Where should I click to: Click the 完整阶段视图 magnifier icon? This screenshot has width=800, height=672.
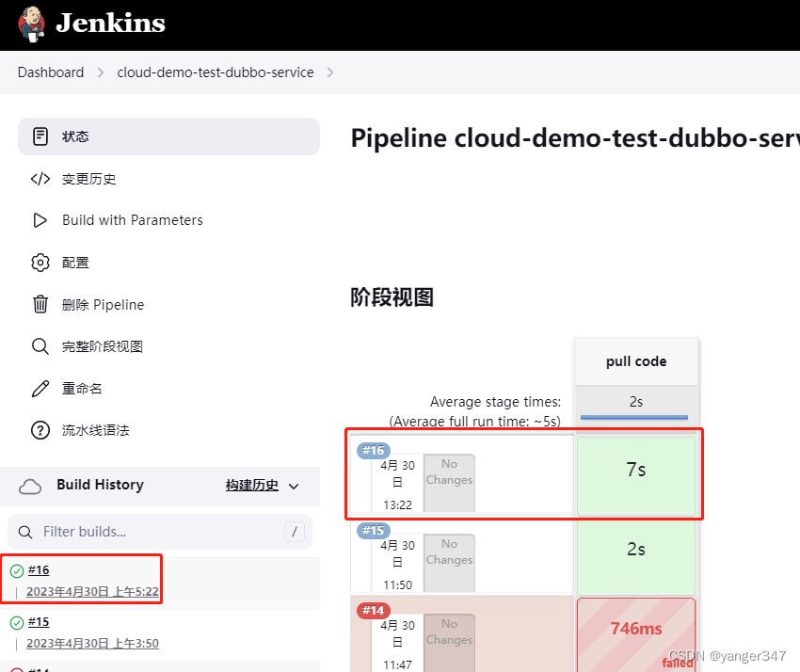(x=40, y=346)
